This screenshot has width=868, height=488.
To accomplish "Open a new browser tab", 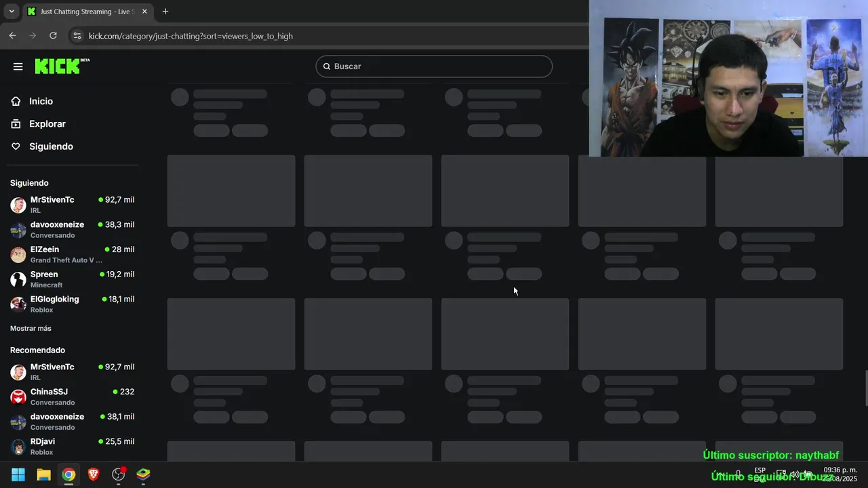I will 165,12.
